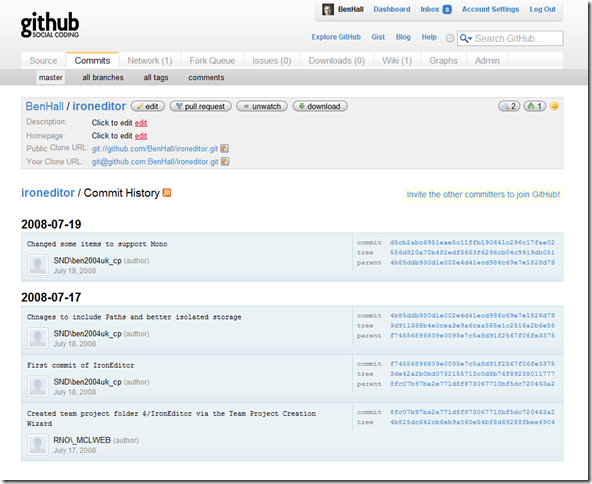
Task: Select the Commits tab
Action: coord(92,61)
